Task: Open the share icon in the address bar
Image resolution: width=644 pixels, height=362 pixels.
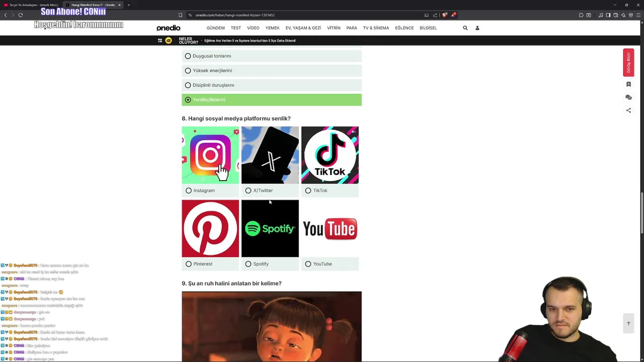Action: pos(435,15)
